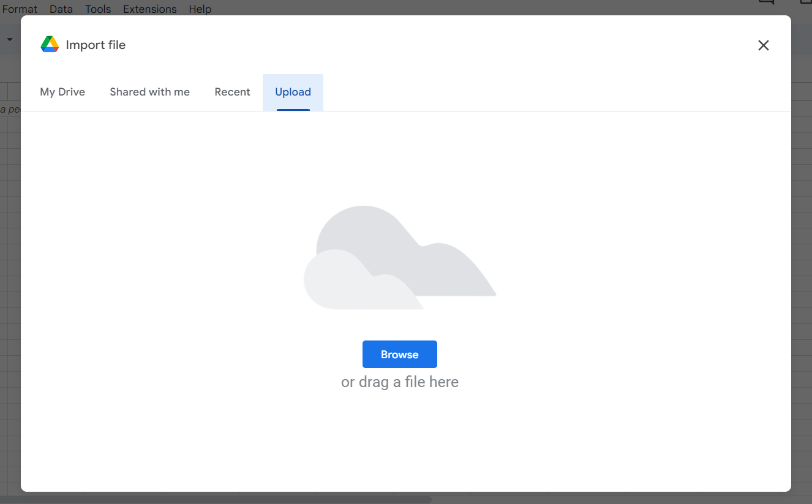This screenshot has width=812, height=504.
Task: Click the Google Drive logo icon
Action: tap(50, 45)
